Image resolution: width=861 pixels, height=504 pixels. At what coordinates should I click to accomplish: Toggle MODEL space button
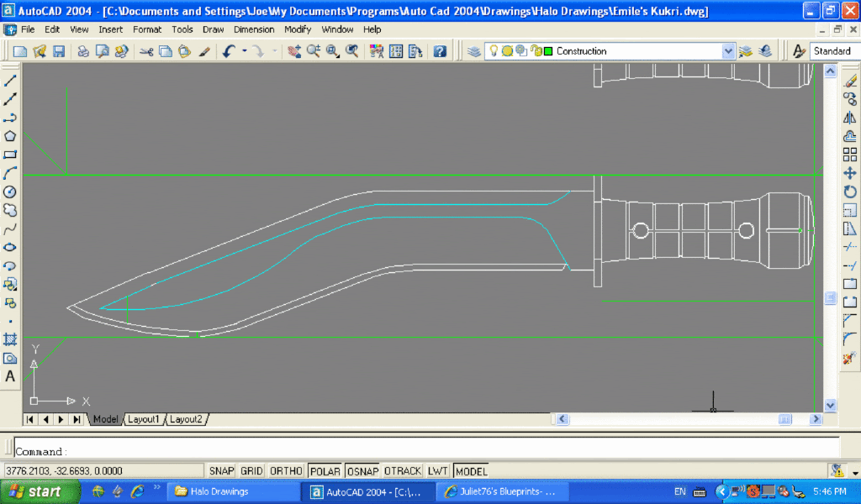pos(471,471)
